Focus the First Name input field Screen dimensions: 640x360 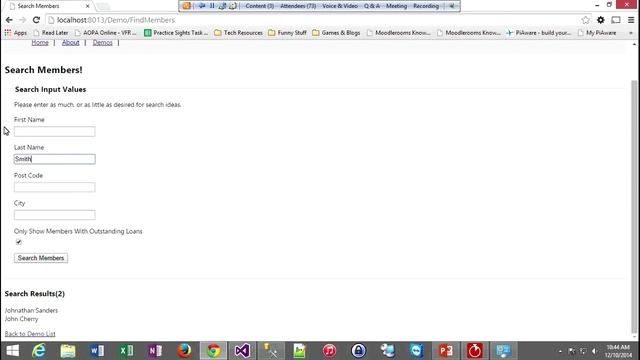(55, 131)
